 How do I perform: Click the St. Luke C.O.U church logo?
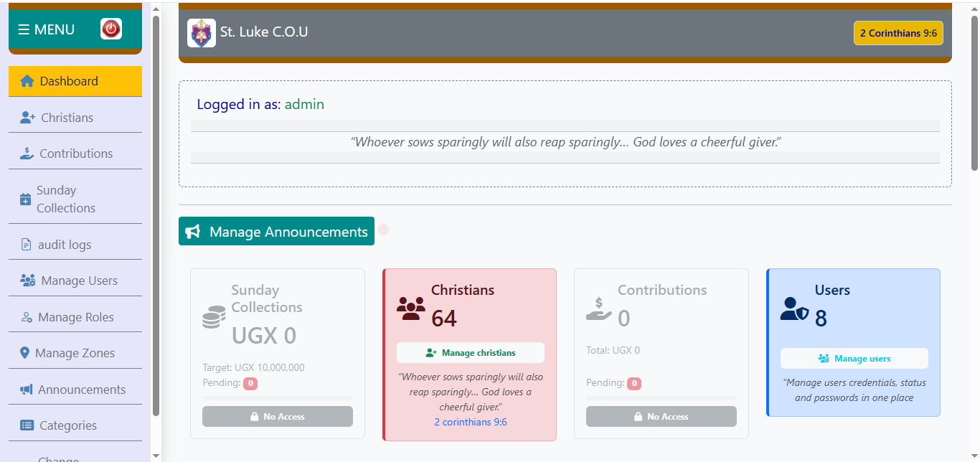(x=202, y=32)
